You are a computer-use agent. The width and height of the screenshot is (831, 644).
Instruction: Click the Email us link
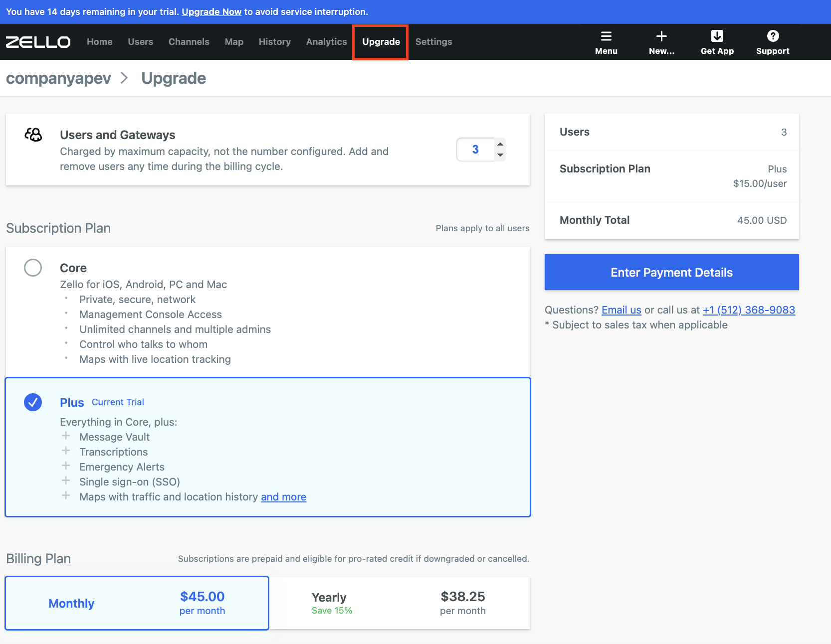tap(622, 310)
